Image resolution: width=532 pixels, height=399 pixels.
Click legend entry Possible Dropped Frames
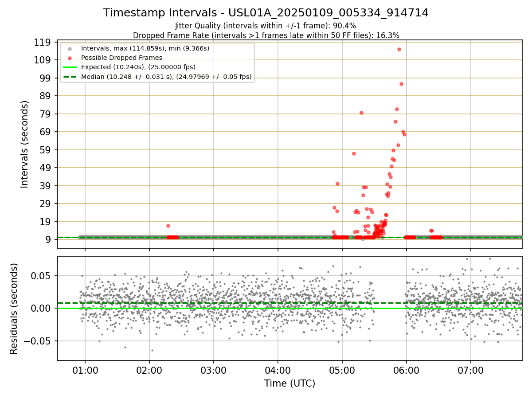click(121, 58)
